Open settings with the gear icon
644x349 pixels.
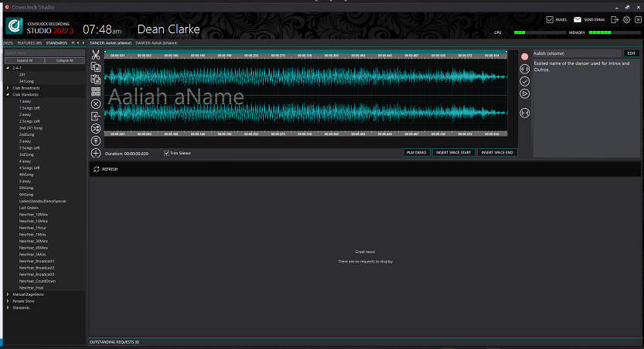[x=626, y=20]
